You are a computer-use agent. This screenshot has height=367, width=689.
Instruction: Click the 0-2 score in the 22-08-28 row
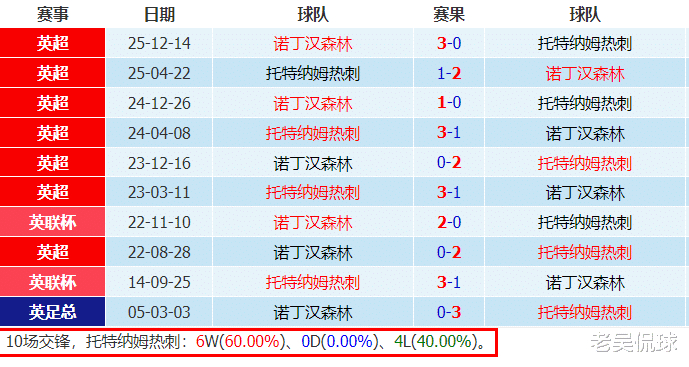(x=449, y=252)
